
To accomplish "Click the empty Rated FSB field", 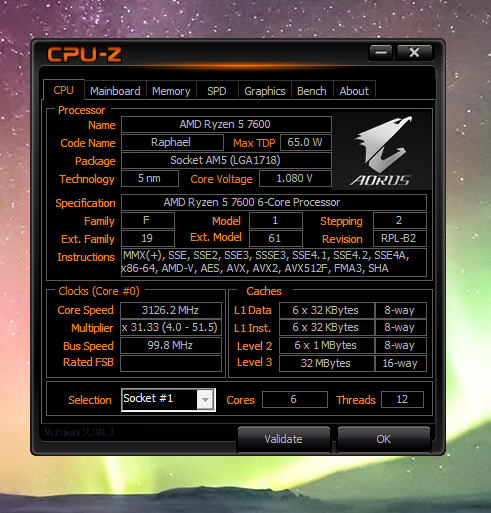I will (x=171, y=363).
